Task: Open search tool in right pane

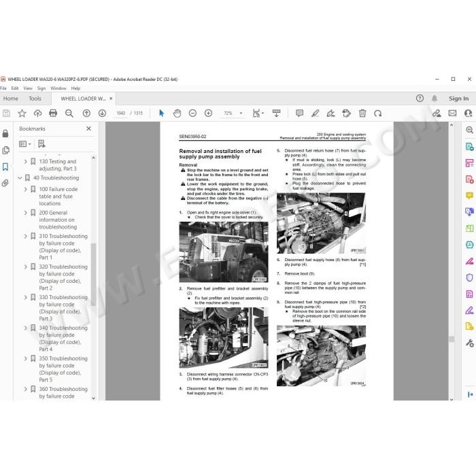Action: click(469, 131)
